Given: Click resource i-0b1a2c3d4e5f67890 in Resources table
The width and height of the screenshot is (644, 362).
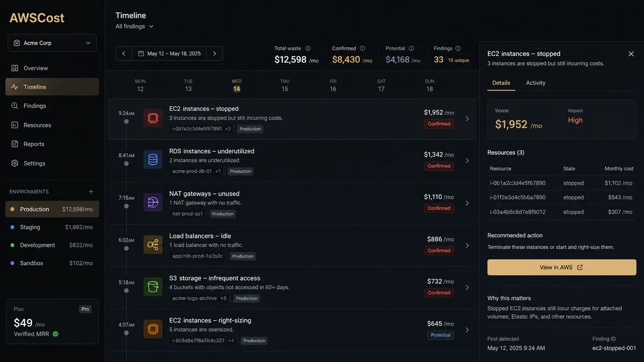Looking at the screenshot, I should (x=517, y=183).
